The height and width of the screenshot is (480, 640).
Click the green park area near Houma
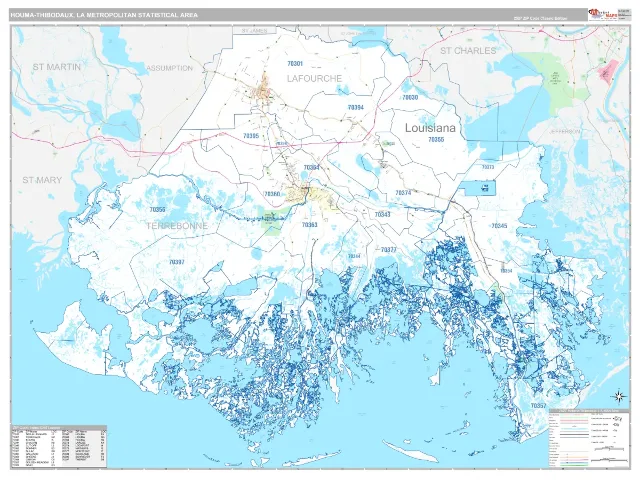[x=271, y=222]
